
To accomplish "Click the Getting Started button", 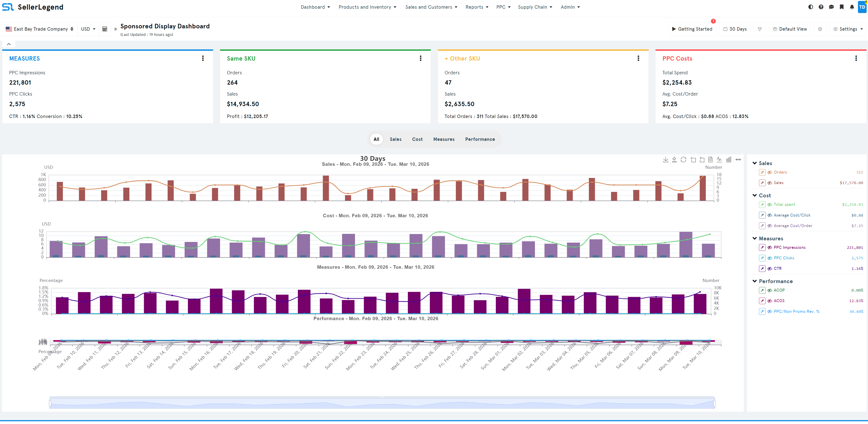I will pyautogui.click(x=692, y=29).
